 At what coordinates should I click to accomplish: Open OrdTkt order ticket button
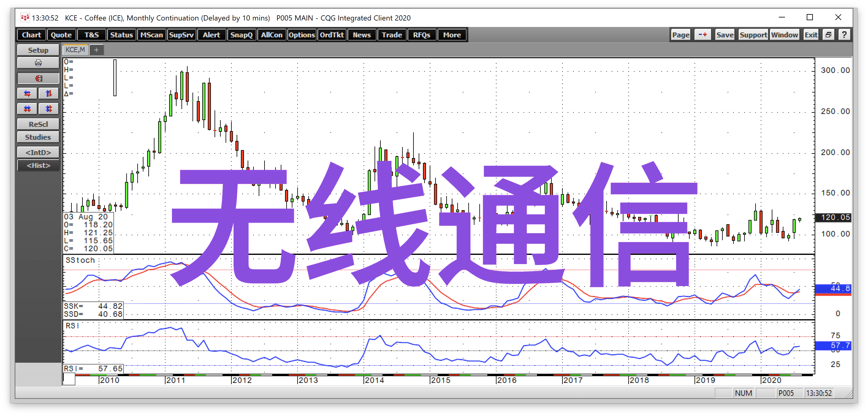(332, 35)
